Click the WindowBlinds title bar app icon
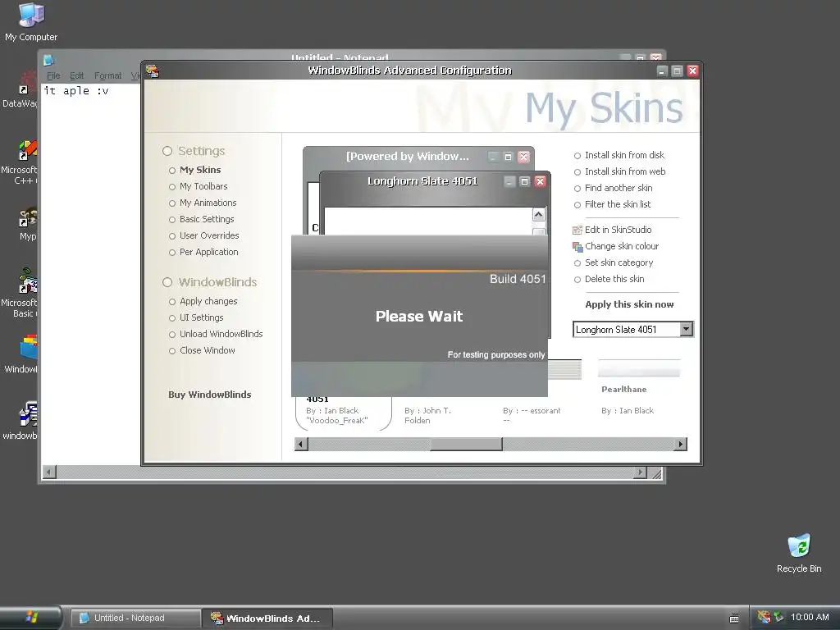This screenshot has width=840, height=630. point(153,71)
